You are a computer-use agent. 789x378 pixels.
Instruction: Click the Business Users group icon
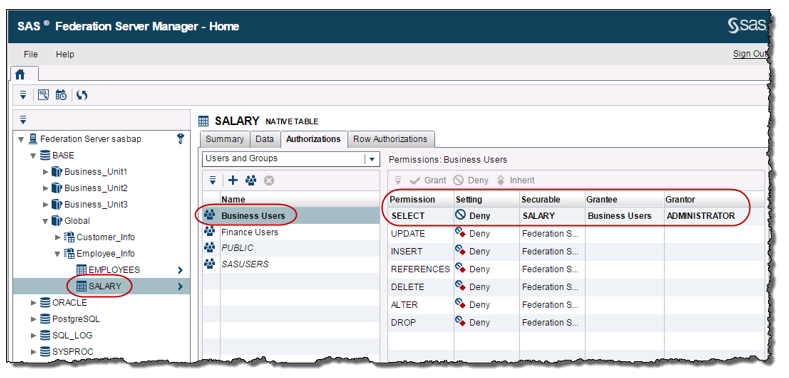pos(210,215)
